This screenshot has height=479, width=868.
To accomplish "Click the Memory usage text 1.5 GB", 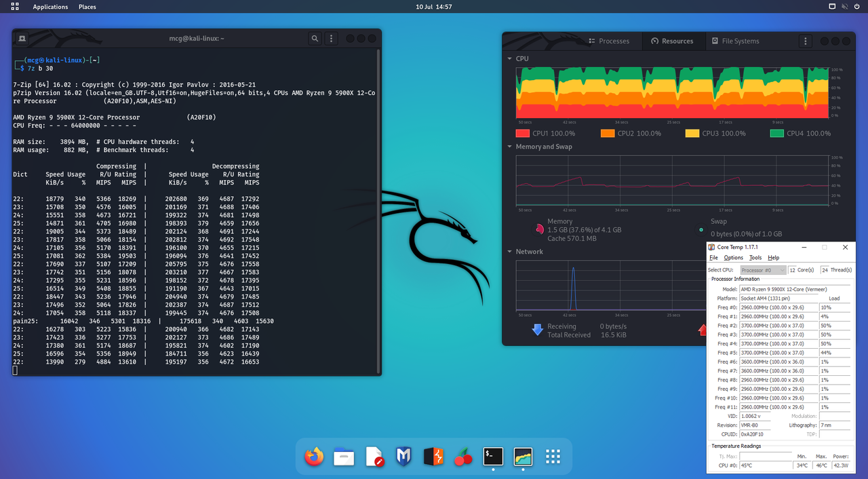I will coord(585,230).
